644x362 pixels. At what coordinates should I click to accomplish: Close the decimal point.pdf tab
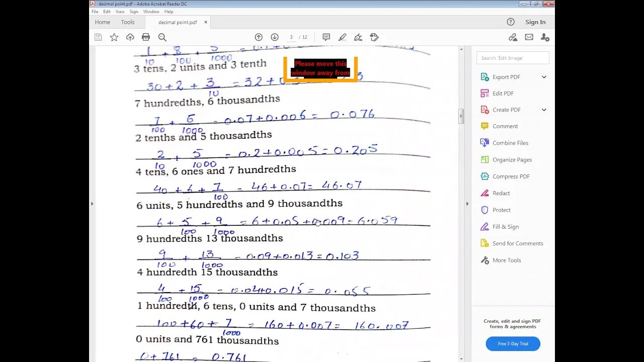pyautogui.click(x=206, y=22)
